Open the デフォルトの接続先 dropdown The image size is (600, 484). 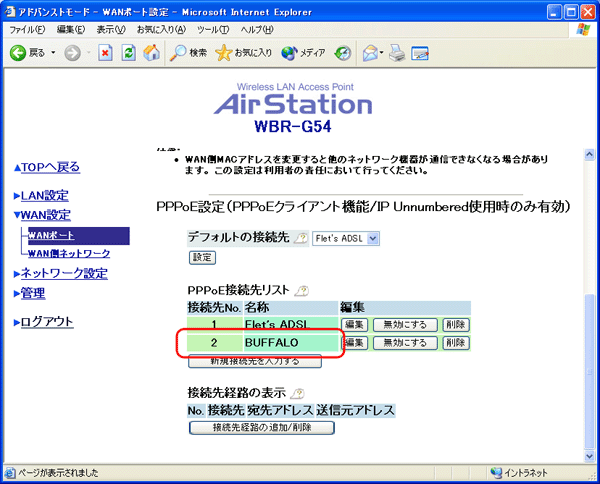pos(346,239)
